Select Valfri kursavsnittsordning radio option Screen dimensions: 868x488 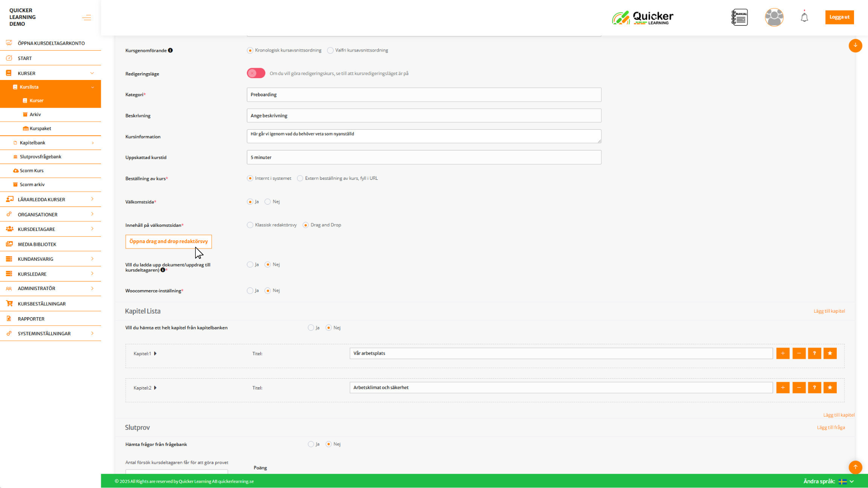point(330,51)
